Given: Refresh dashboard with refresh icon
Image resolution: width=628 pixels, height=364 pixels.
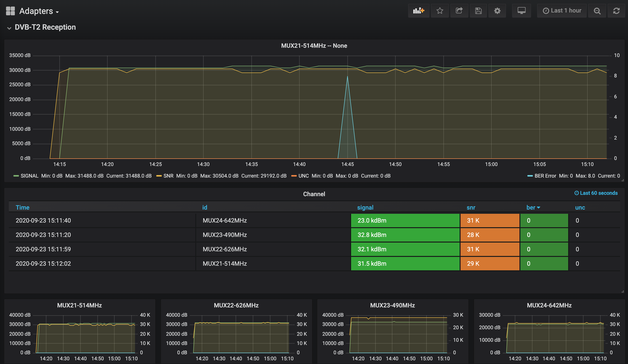Looking at the screenshot, I should (616, 11).
